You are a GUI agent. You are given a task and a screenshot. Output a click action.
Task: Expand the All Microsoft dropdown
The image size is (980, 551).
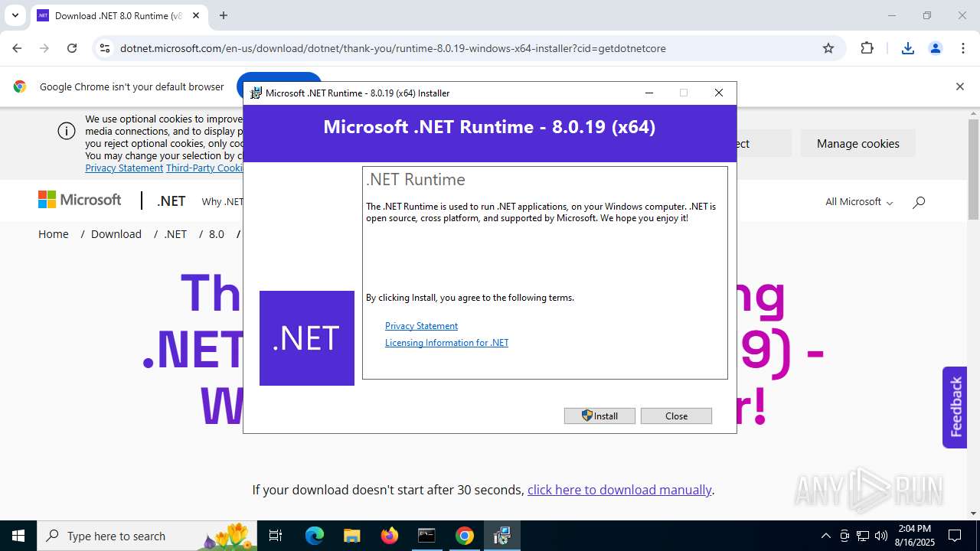[859, 202]
